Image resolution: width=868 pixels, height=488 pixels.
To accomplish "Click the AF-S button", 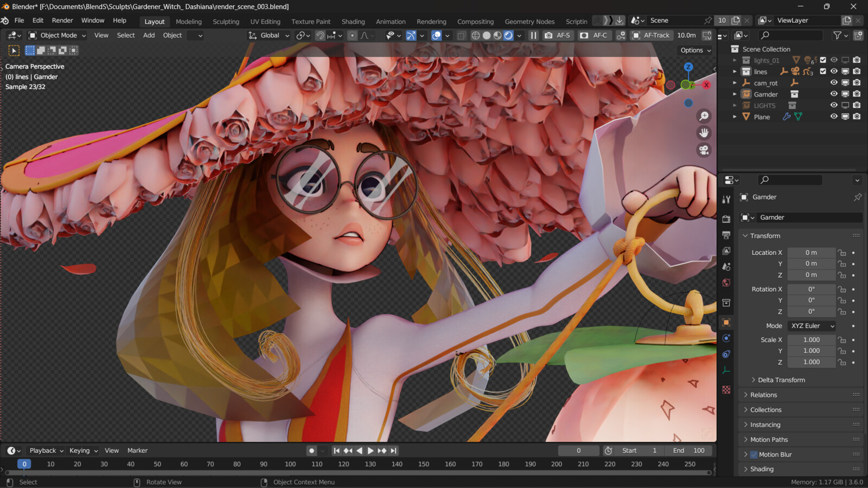I will (558, 35).
